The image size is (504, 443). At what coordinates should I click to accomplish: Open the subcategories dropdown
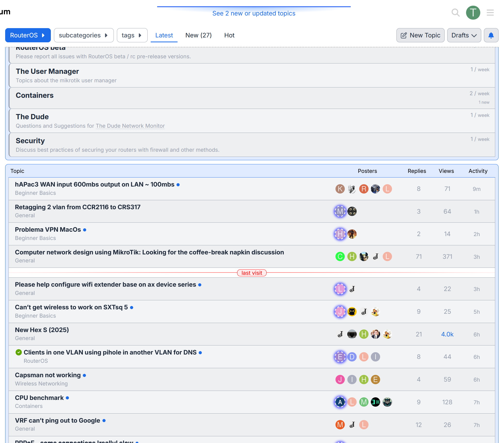(x=84, y=35)
